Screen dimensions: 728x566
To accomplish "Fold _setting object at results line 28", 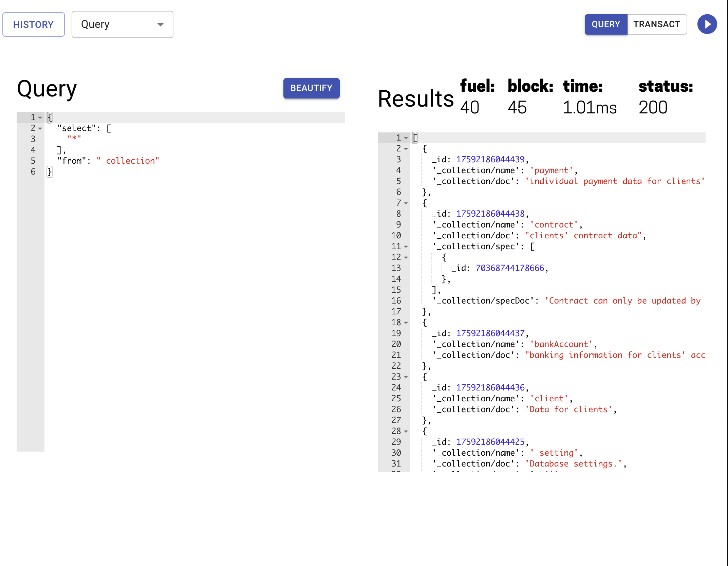I will pos(406,432).
